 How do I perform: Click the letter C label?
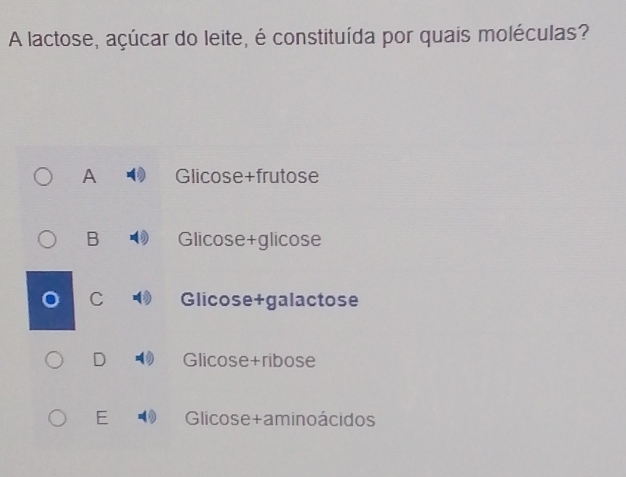[95, 299]
